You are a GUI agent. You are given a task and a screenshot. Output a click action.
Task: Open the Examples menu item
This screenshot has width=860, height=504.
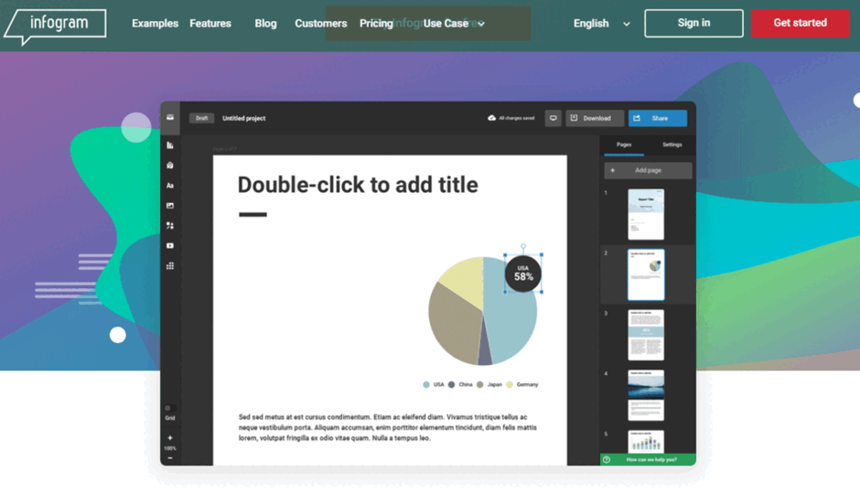pos(156,24)
